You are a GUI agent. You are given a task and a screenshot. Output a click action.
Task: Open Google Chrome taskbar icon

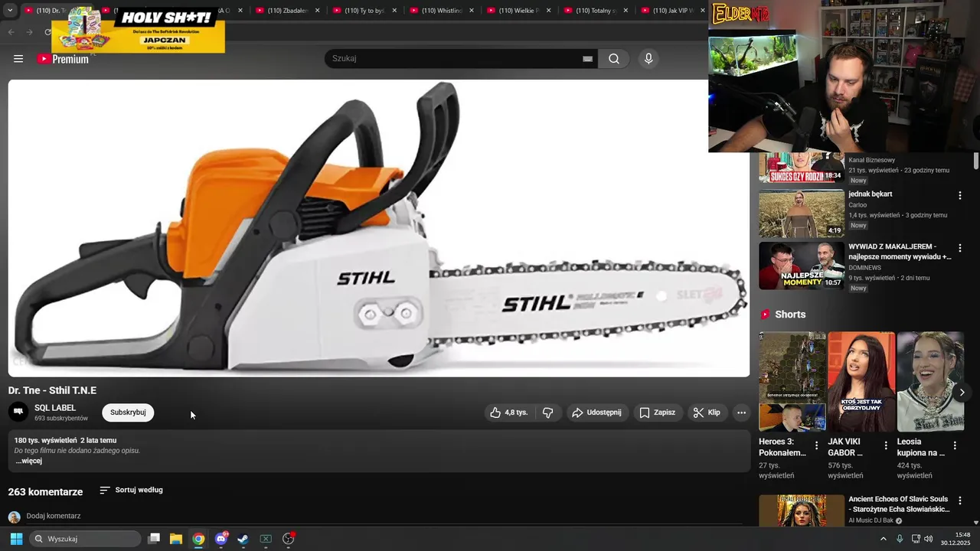[198, 539]
